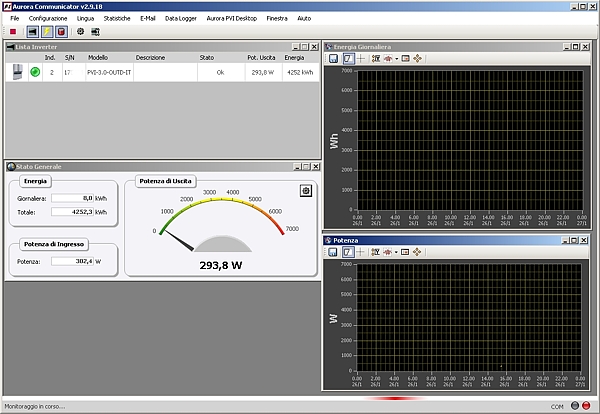
Task: Open the Aiuto menu
Action: pyautogui.click(x=304, y=18)
